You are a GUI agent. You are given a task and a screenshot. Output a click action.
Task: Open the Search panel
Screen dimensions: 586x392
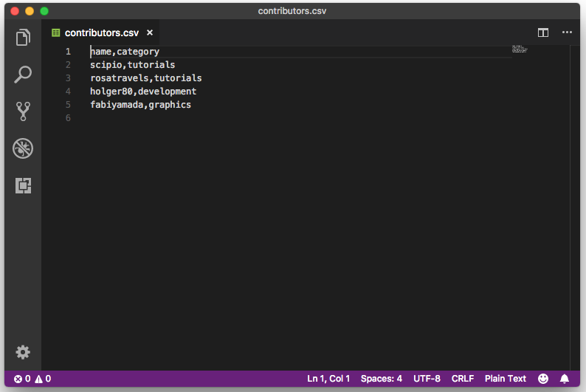[23, 75]
